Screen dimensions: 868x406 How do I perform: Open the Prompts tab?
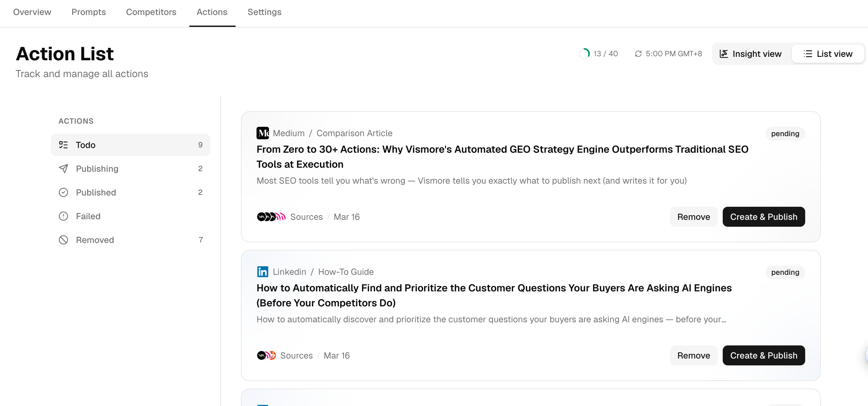[x=88, y=12]
